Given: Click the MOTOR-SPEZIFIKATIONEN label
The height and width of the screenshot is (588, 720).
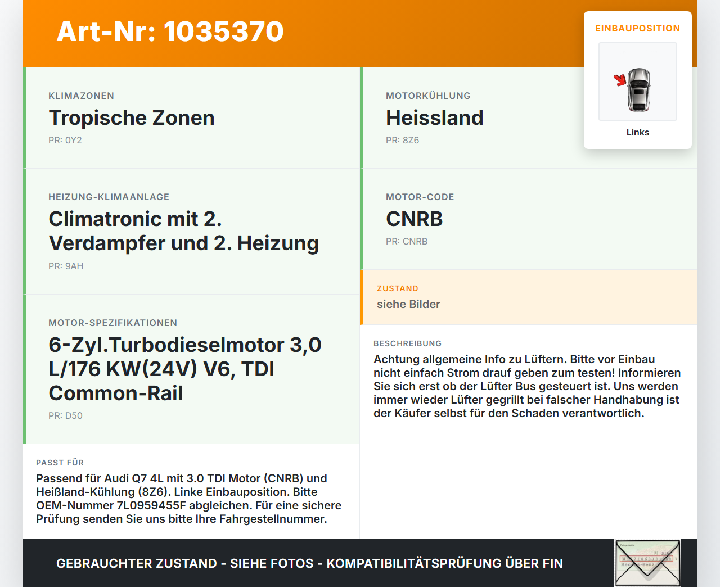Looking at the screenshot, I should point(113,323).
